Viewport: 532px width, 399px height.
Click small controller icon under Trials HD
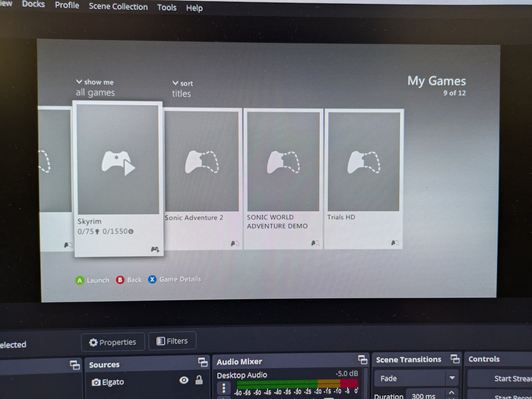[x=395, y=243]
